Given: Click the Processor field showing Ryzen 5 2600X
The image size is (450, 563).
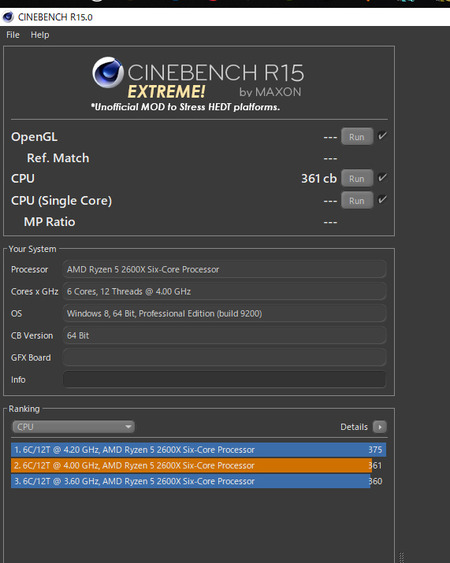Looking at the screenshot, I should [x=224, y=269].
